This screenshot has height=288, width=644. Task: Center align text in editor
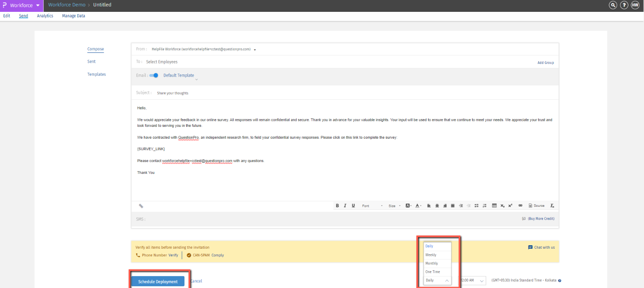click(437, 206)
